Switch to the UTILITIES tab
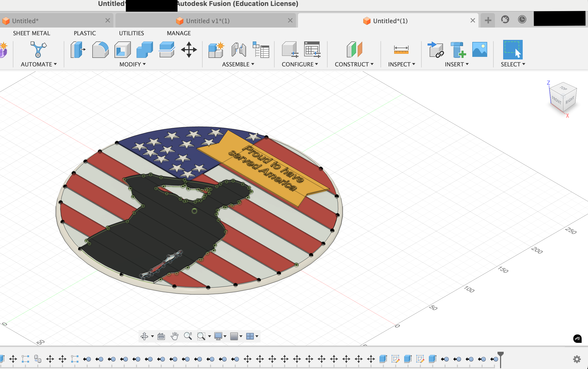This screenshot has width=588, height=369. 131,33
